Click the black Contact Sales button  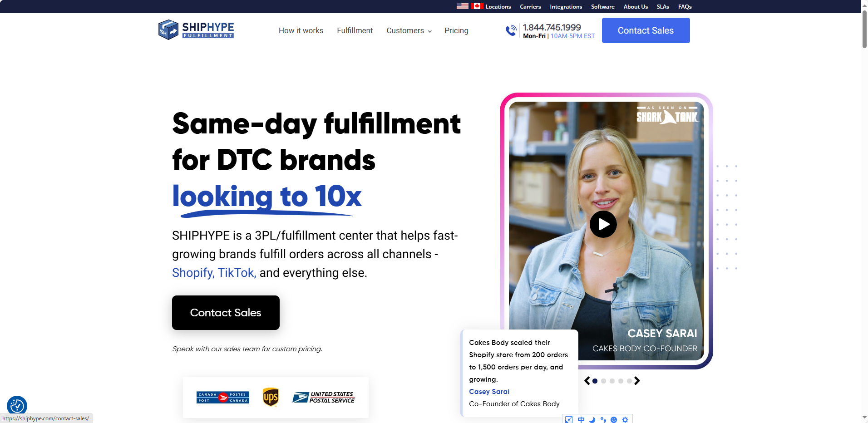coord(226,313)
